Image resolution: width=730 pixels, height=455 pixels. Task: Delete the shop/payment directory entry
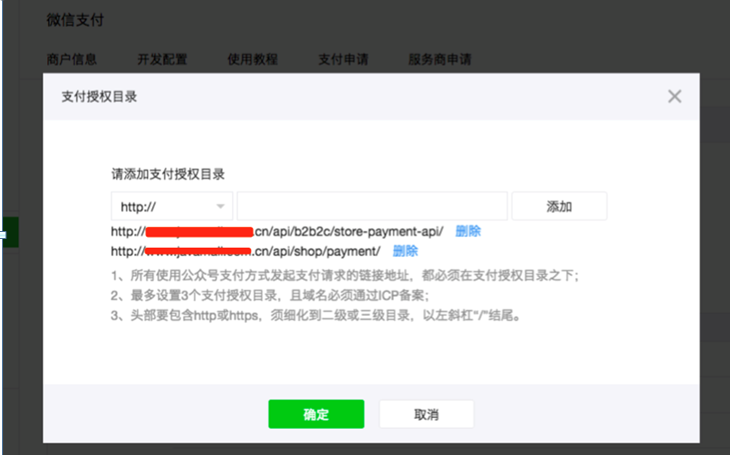pyautogui.click(x=405, y=251)
